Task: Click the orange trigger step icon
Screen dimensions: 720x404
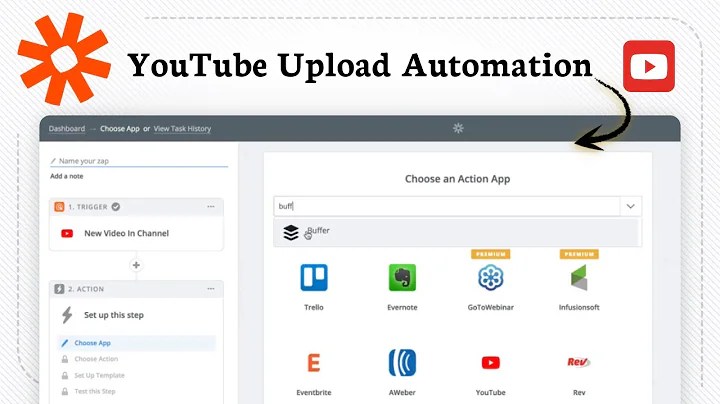Action: (x=59, y=207)
